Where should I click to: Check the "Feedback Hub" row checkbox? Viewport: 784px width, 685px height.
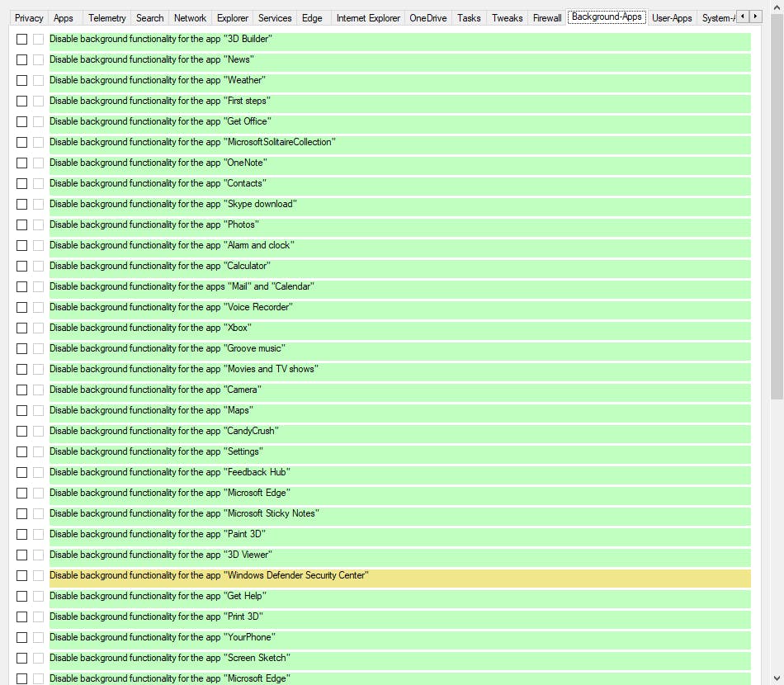[x=21, y=473]
